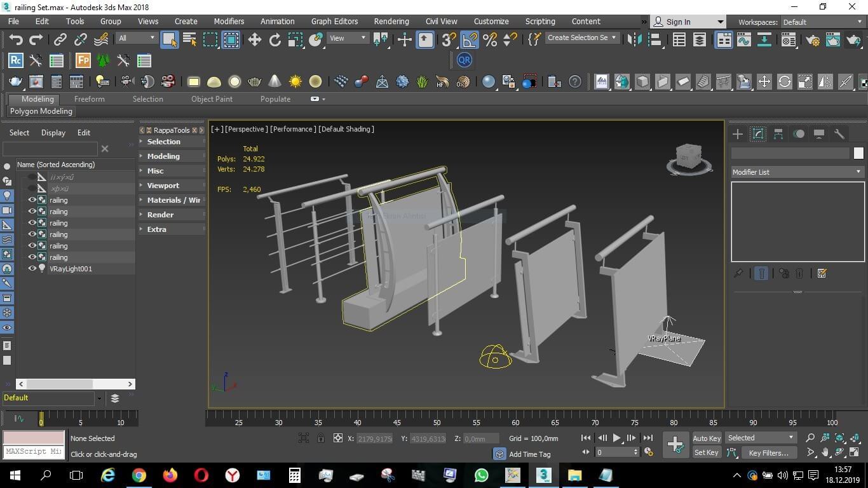Switch to the Freeform ribbon tab
This screenshot has height=488, width=868.
[x=90, y=99]
